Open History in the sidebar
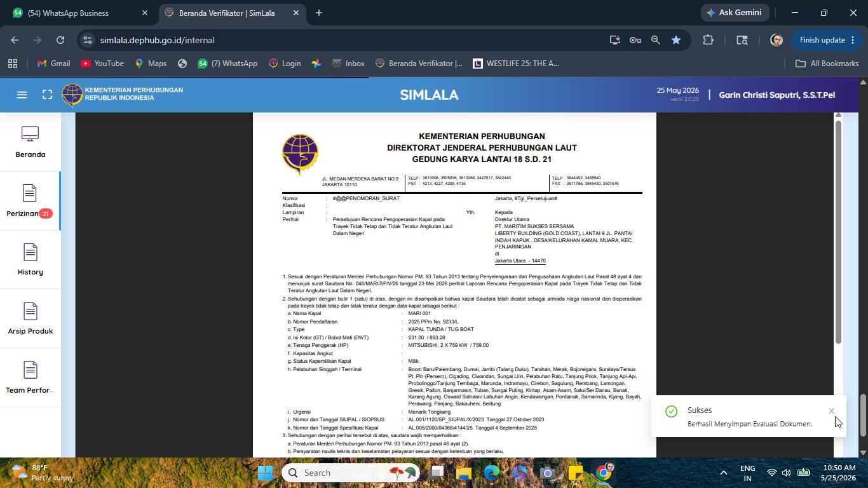 click(x=31, y=260)
